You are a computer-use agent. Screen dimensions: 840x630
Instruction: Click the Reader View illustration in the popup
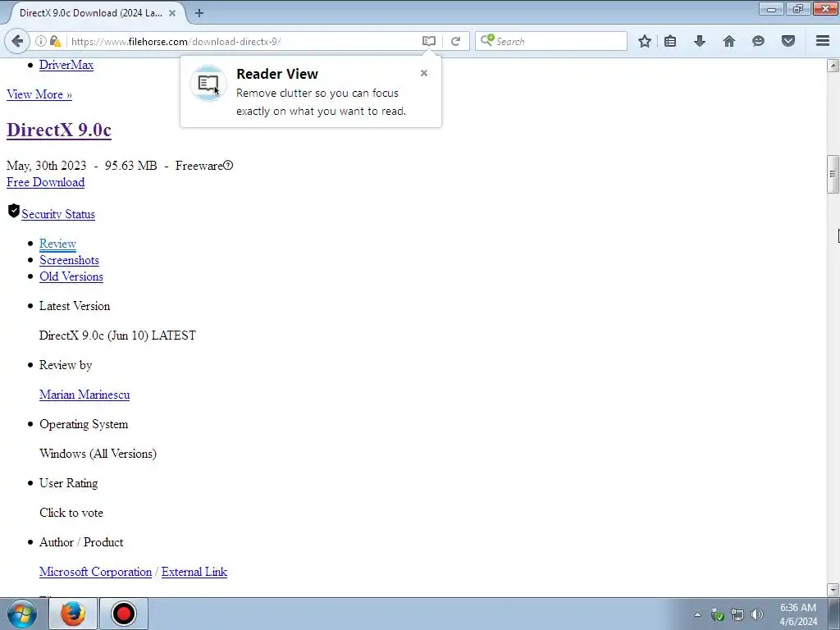pos(208,84)
